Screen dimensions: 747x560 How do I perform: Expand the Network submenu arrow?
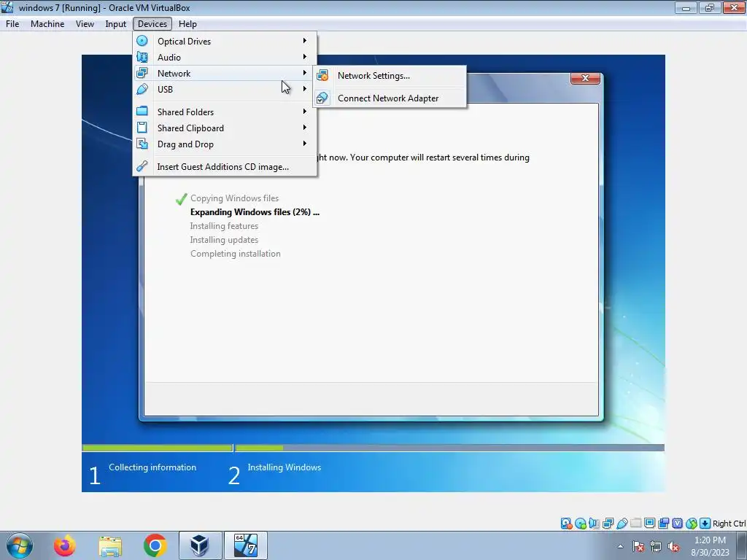pyautogui.click(x=305, y=73)
